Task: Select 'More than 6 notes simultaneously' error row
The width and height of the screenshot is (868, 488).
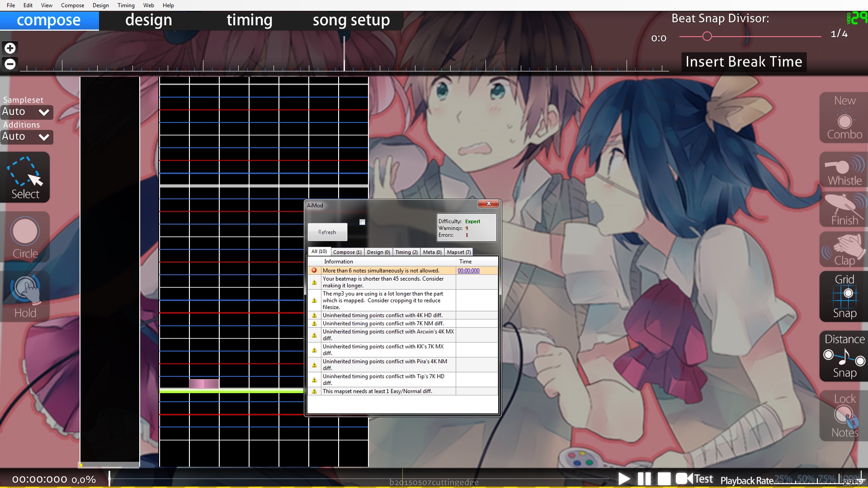Action: tap(403, 271)
